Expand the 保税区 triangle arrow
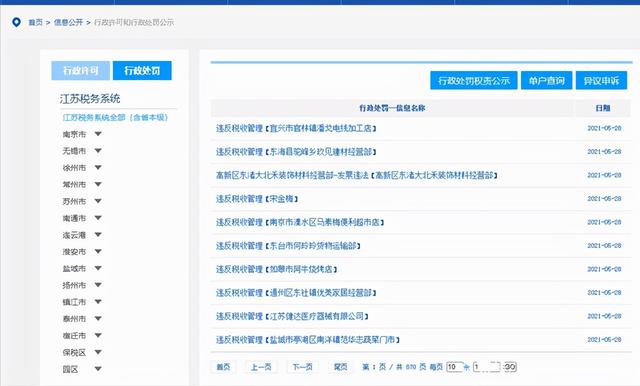 click(x=98, y=352)
